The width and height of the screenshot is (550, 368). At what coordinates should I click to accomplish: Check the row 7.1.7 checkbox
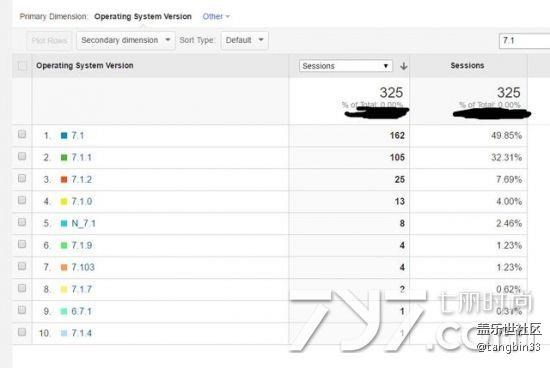22,288
